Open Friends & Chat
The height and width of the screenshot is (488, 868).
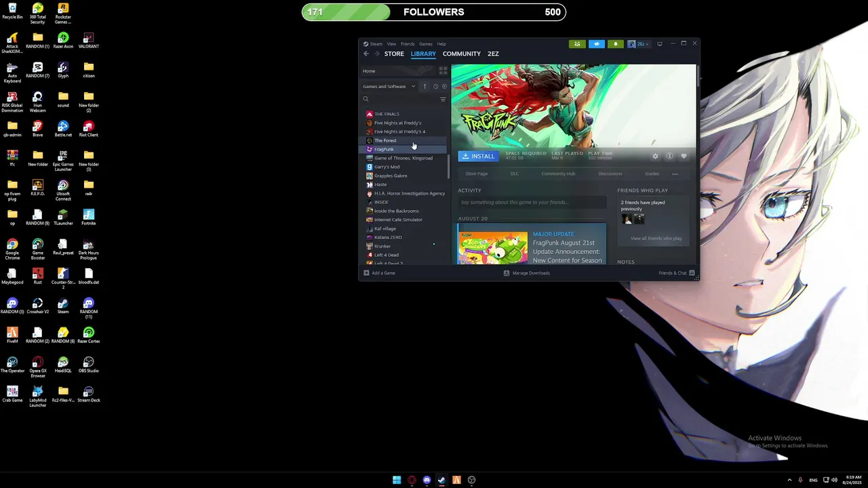pos(677,273)
